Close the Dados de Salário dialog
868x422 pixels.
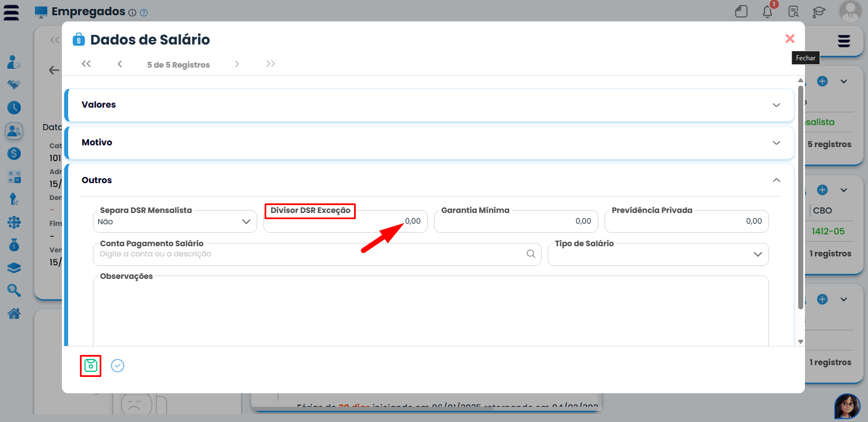click(x=790, y=39)
